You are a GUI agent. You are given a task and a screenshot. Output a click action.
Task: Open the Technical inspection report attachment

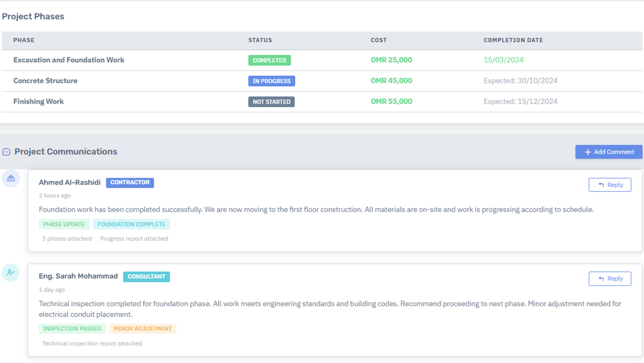[92, 344]
